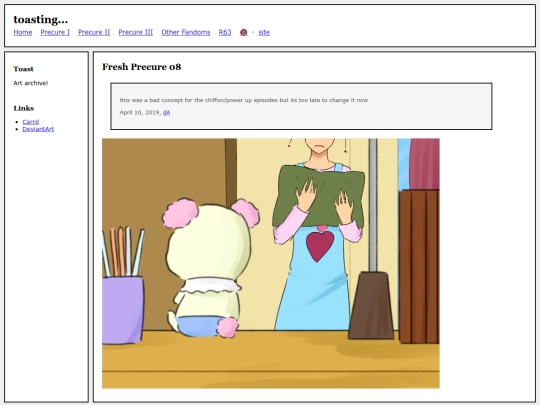Click the April 10, 2019 date text
The image size is (540, 405).
[140, 113]
